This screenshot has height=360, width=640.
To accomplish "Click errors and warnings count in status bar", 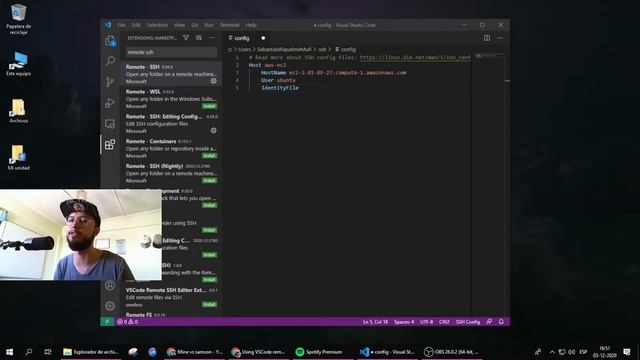I will tap(127, 322).
